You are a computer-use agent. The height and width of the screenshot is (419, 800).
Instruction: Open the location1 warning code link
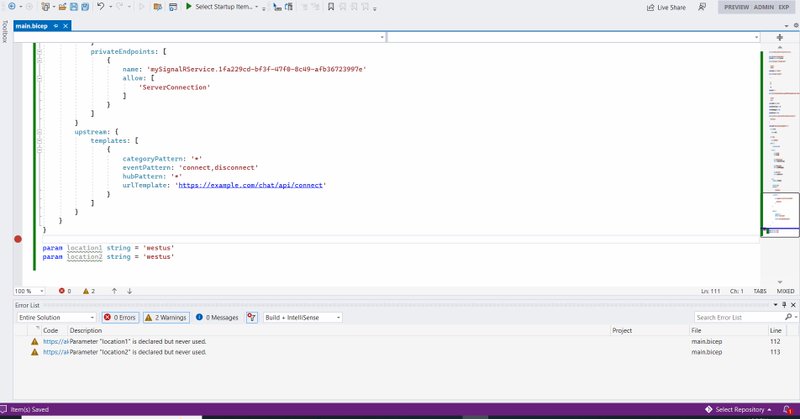pos(55,341)
